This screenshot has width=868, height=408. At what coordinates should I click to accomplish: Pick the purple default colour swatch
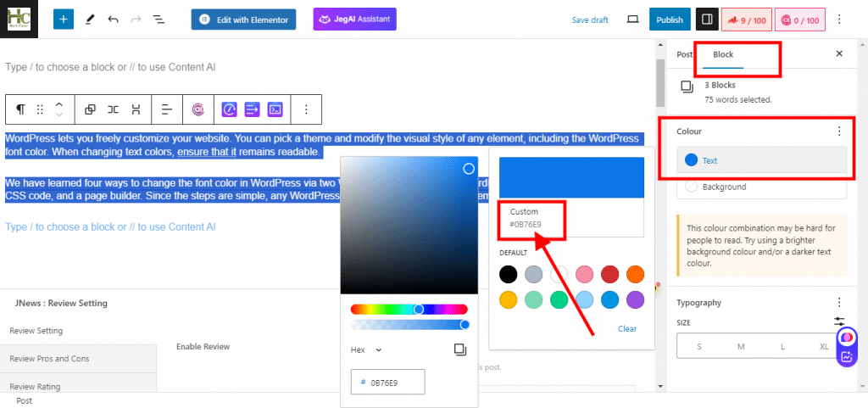click(636, 299)
